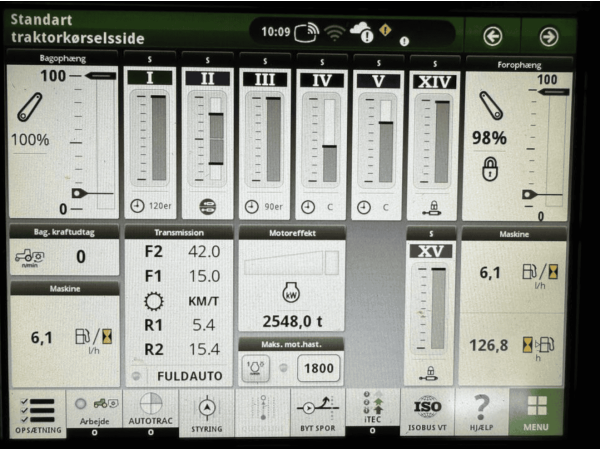Toggle the Arbejde recording shortcut
Image resolution: width=600 pixels, height=450 pixels.
point(95,411)
